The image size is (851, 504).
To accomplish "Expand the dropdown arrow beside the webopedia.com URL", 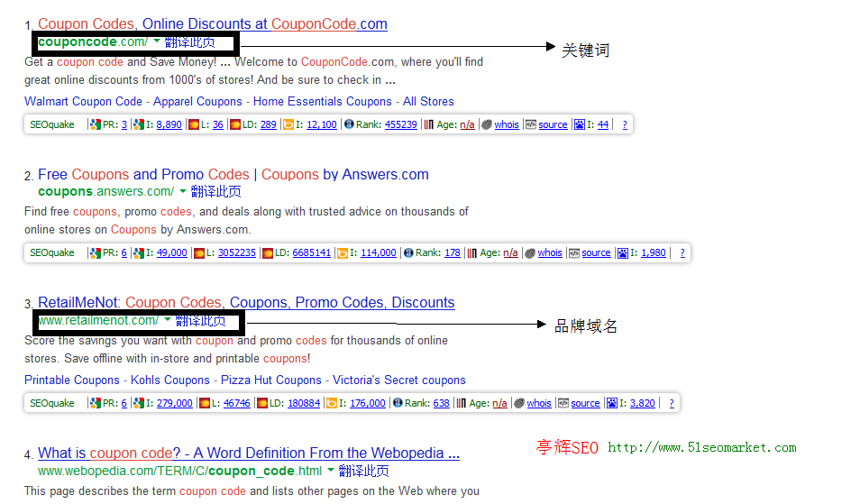I will 331,471.
